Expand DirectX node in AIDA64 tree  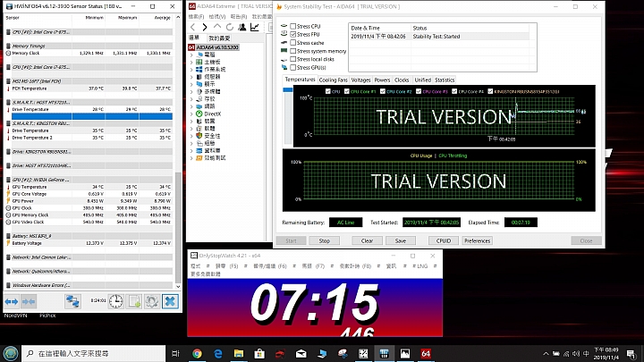coord(191,114)
